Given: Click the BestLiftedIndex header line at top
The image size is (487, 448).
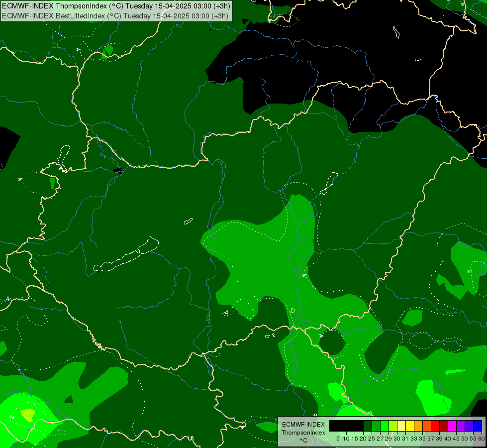Looking at the screenshot, I should tap(115, 16).
